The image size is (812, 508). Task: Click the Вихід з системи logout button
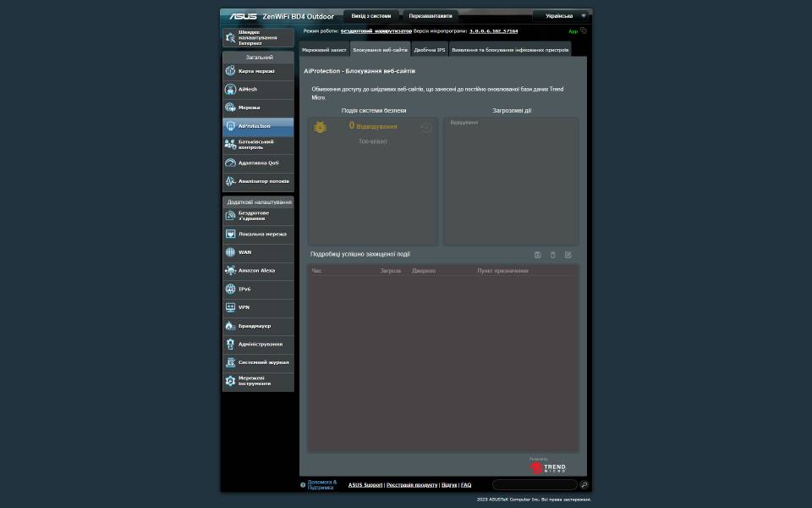pyautogui.click(x=371, y=16)
